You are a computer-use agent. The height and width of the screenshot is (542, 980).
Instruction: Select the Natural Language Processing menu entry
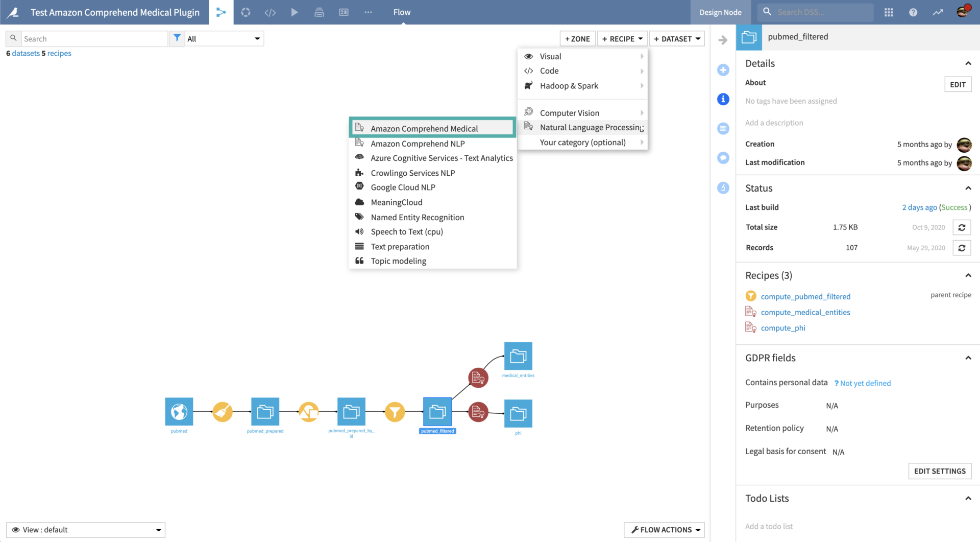591,127
